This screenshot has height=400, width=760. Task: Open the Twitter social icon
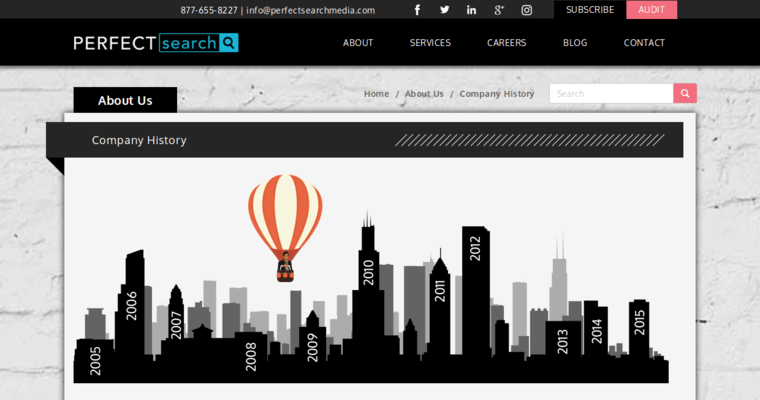pyautogui.click(x=444, y=10)
